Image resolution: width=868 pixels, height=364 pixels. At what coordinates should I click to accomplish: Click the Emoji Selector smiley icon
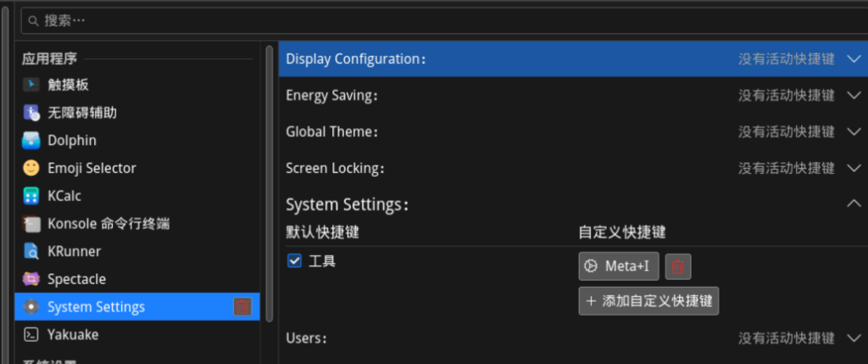pyautogui.click(x=31, y=168)
